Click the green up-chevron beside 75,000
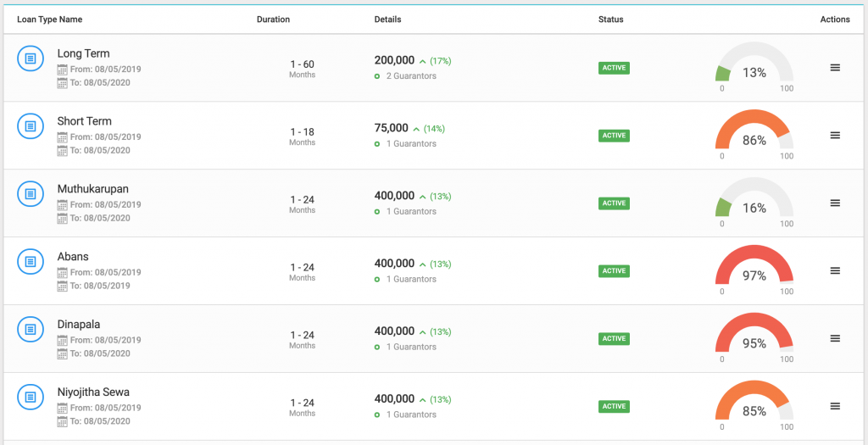Viewport: 868px width, 445px height. (415, 129)
